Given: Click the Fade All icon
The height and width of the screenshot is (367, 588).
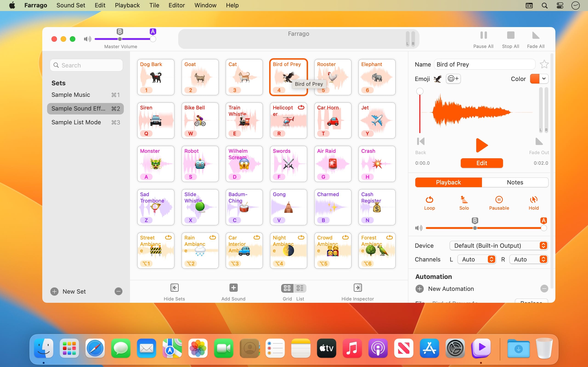Looking at the screenshot, I should 536,35.
